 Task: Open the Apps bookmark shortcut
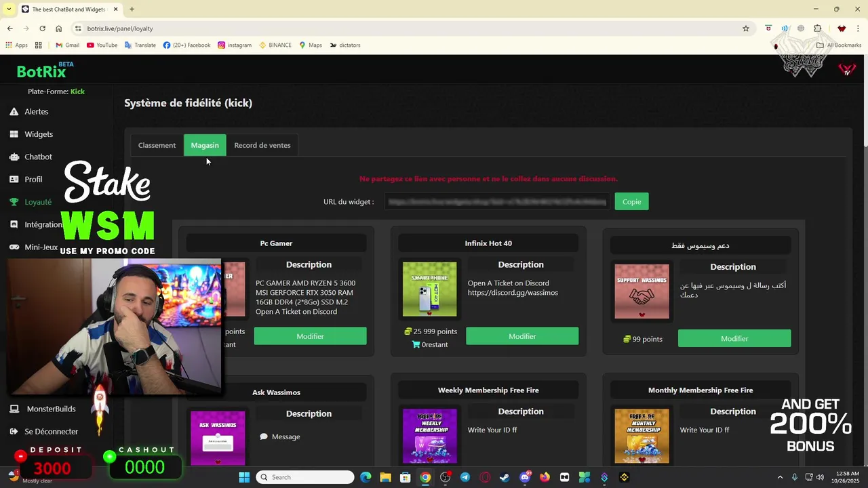click(17, 45)
